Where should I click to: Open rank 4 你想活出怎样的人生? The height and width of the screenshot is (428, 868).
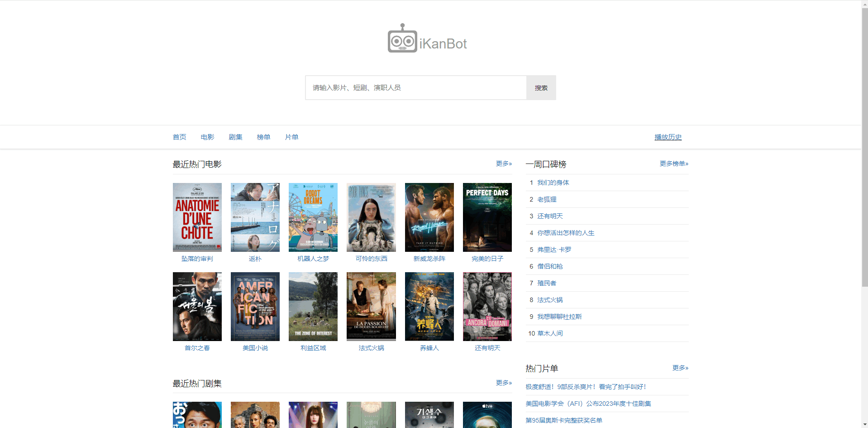[566, 233]
